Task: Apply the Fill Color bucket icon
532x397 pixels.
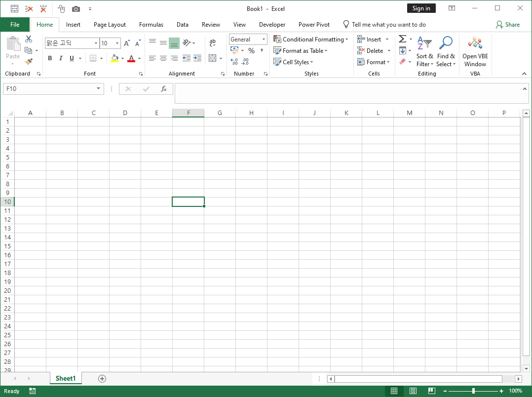Action: 114,58
